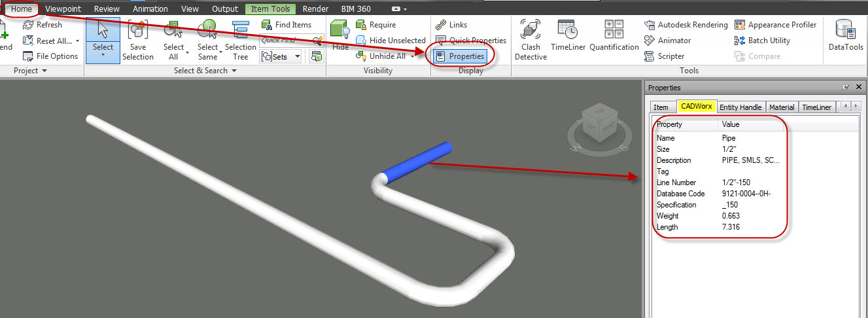Open the Quantification workbook
Screen dimensions: 868x318
point(614,39)
